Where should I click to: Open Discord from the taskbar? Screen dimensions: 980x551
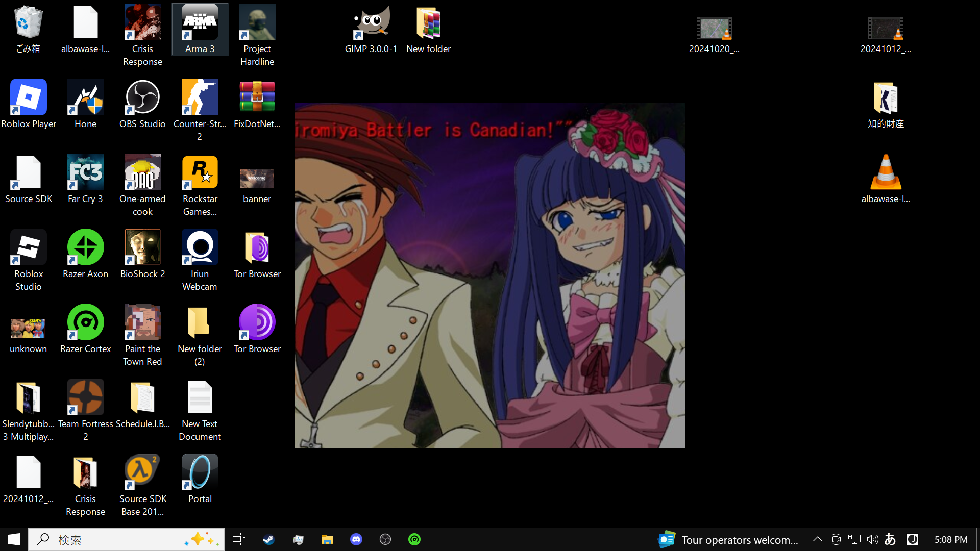pos(356,539)
